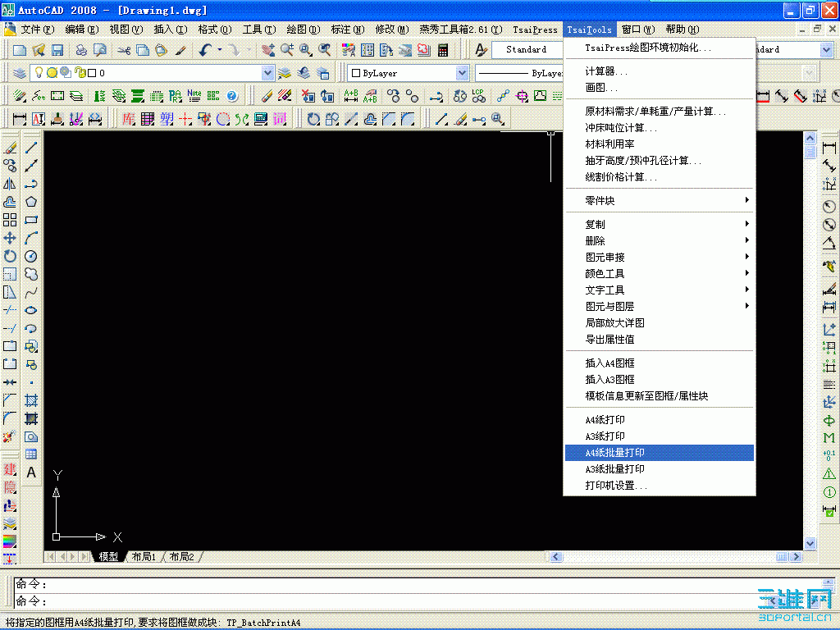Choose 材料利用率 menu entry
This screenshot has height=630, width=840.
pyautogui.click(x=660, y=144)
